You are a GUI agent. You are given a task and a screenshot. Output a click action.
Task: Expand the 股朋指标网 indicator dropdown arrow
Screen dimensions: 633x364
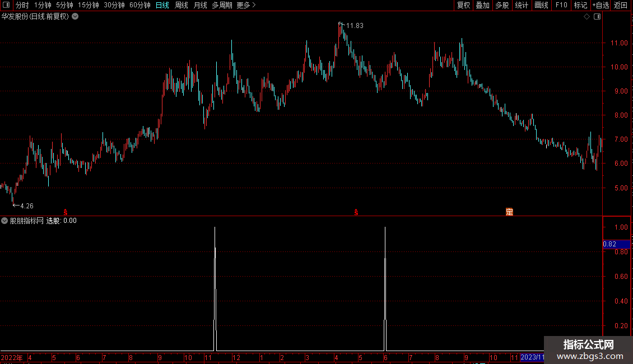coord(4,221)
